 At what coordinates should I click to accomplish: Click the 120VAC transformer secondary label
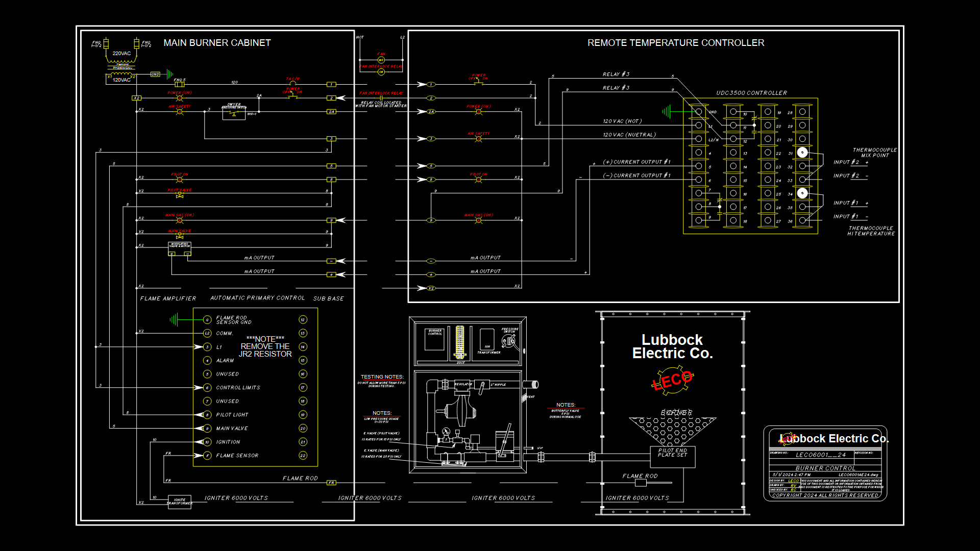click(121, 80)
